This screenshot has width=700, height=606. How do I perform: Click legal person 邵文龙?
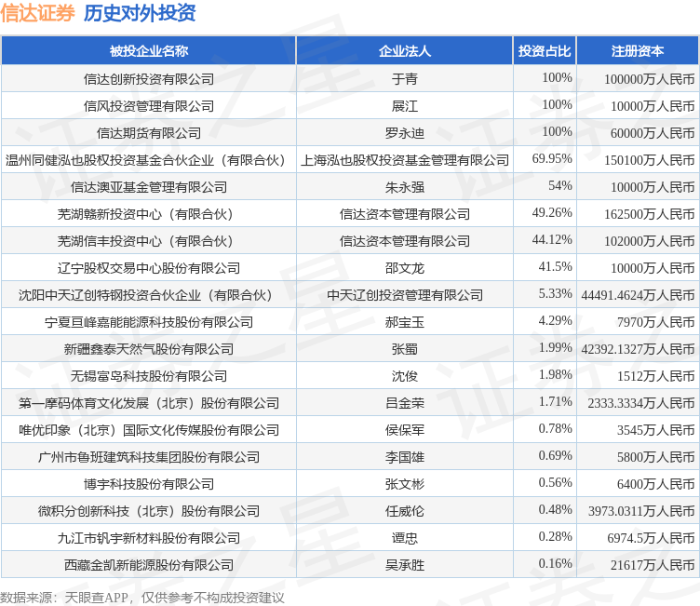pos(405,268)
